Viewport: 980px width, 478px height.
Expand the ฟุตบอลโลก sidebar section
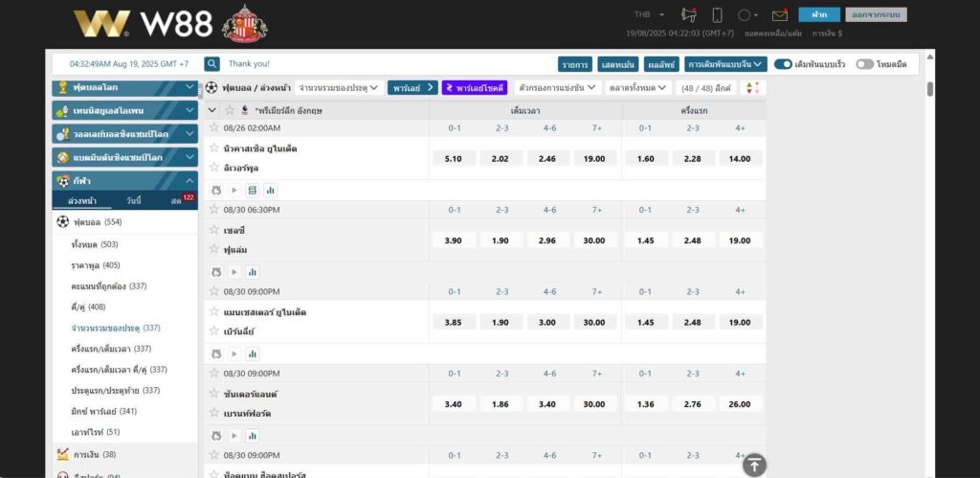pos(125,87)
